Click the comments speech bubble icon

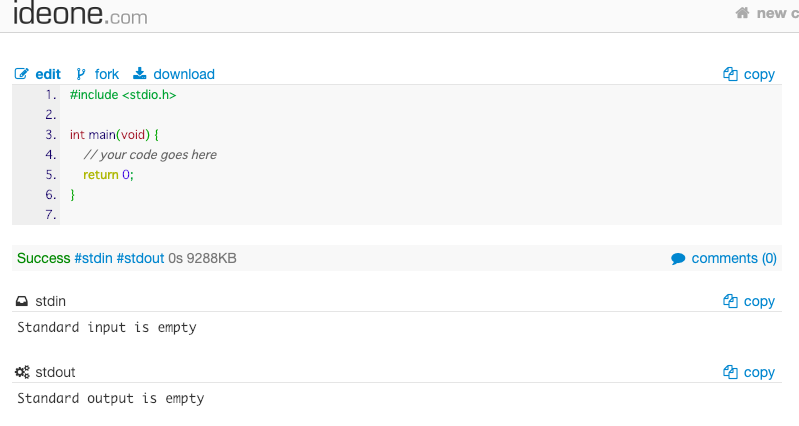[x=678, y=259]
